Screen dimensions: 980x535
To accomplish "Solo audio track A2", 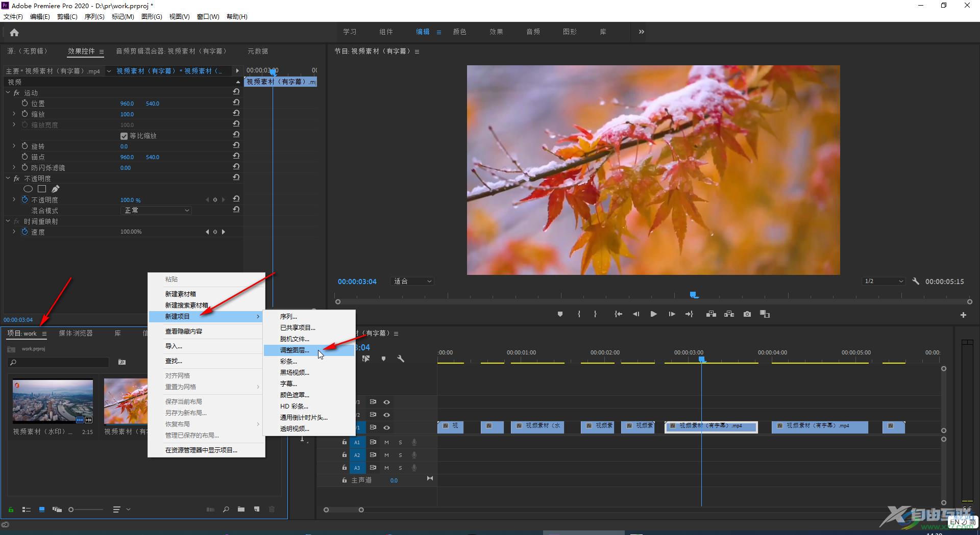I will pyautogui.click(x=400, y=455).
